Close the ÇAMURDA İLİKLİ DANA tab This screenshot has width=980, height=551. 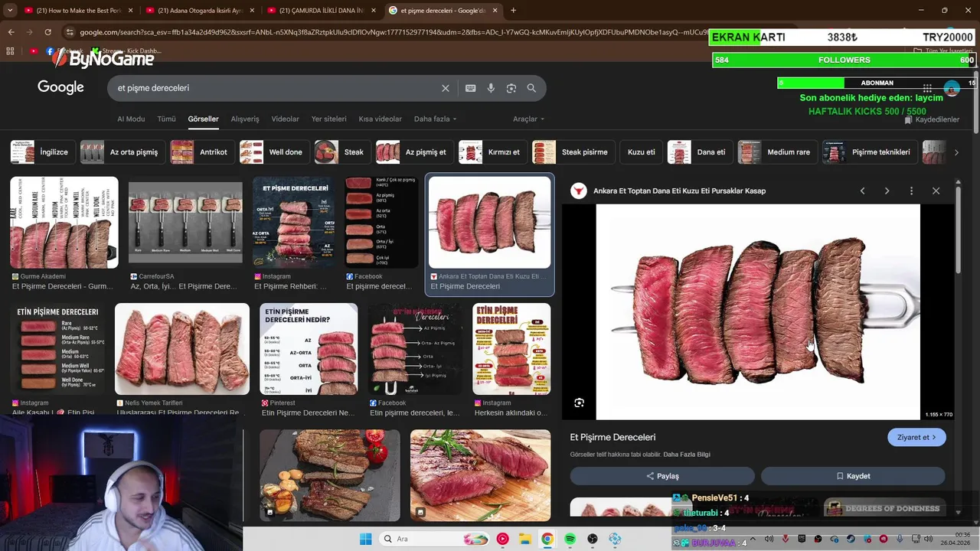pos(373,11)
